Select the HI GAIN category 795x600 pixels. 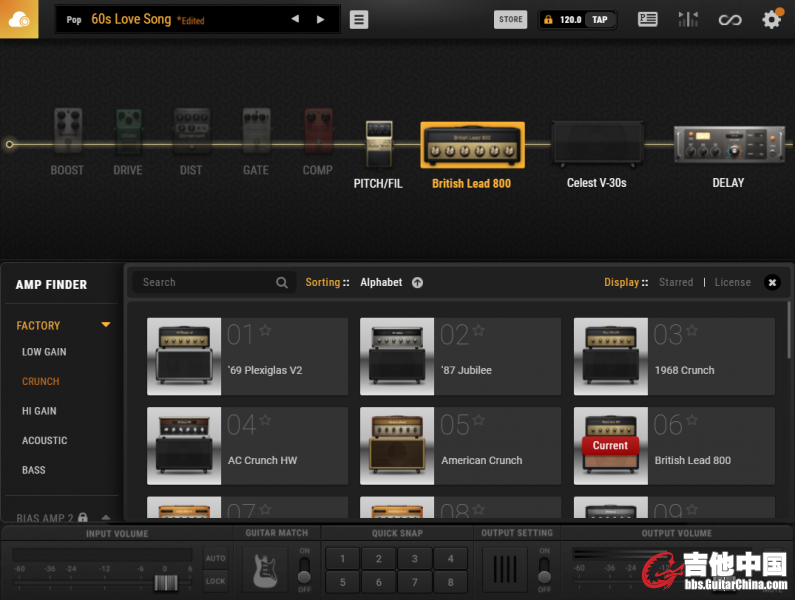[39, 411]
